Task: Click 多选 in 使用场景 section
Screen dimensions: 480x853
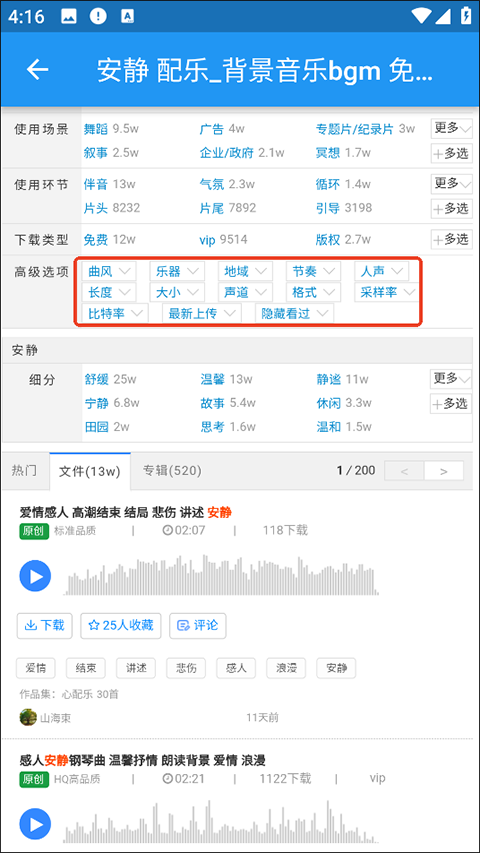Action: click(x=451, y=153)
